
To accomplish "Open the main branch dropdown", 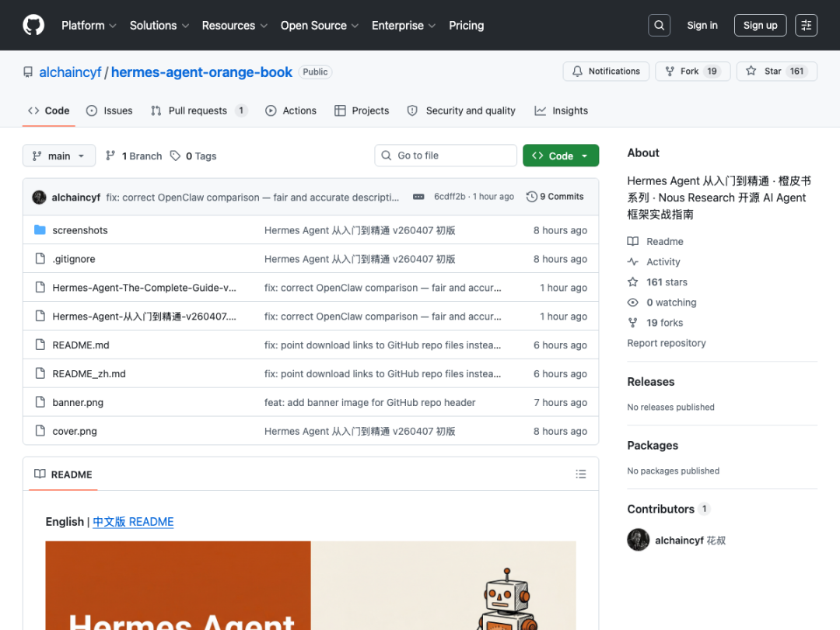I will [x=59, y=156].
